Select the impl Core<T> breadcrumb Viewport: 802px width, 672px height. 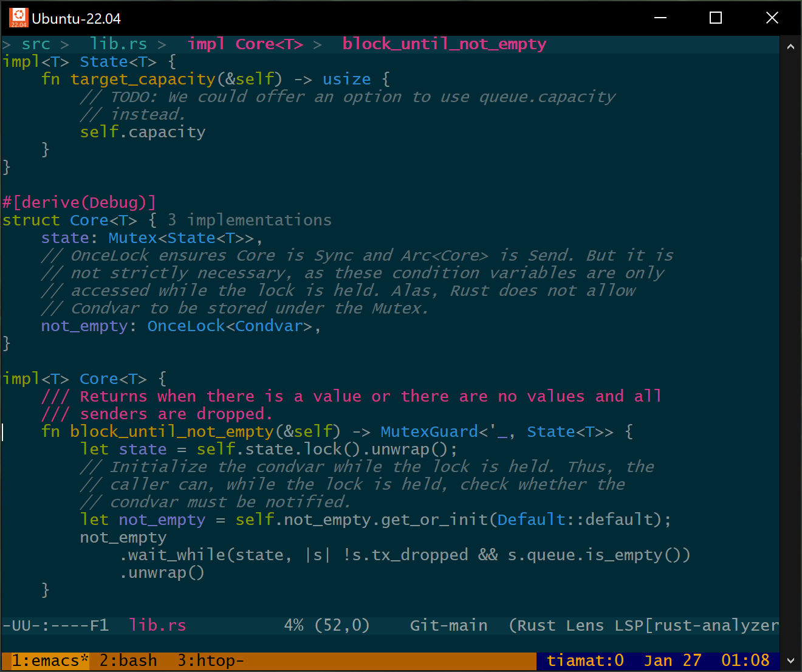[x=245, y=44]
